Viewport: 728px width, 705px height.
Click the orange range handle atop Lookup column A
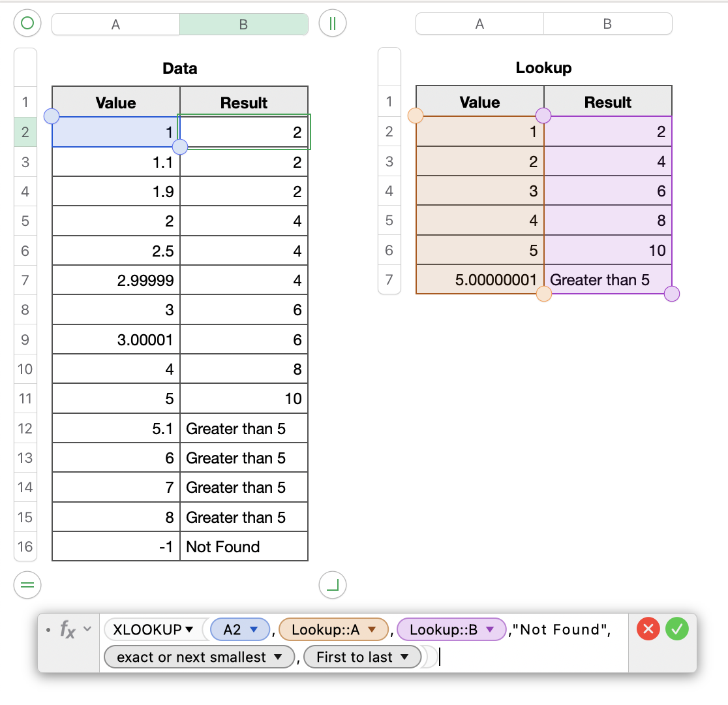[x=416, y=116]
